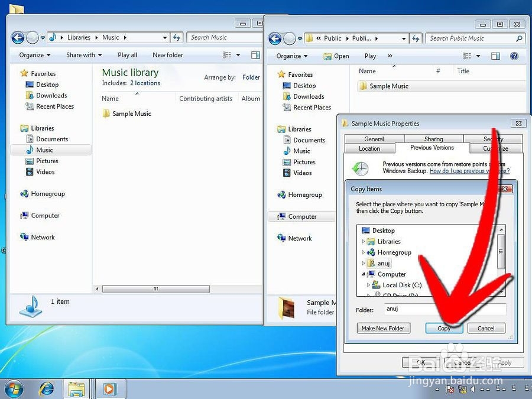The image size is (532, 399).
Task: Select Recent Places in Public Music window
Action: 312,107
